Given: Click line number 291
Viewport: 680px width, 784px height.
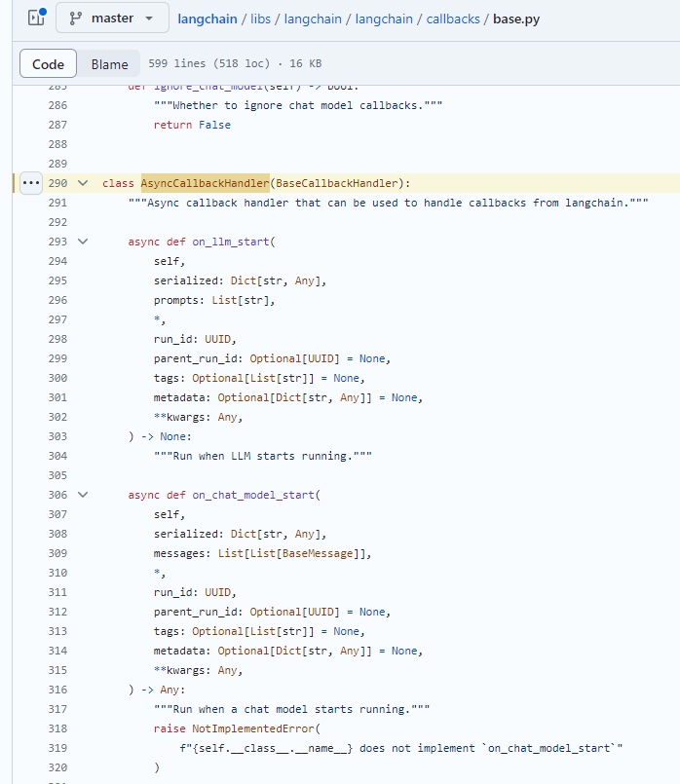Looking at the screenshot, I should click(57, 203).
